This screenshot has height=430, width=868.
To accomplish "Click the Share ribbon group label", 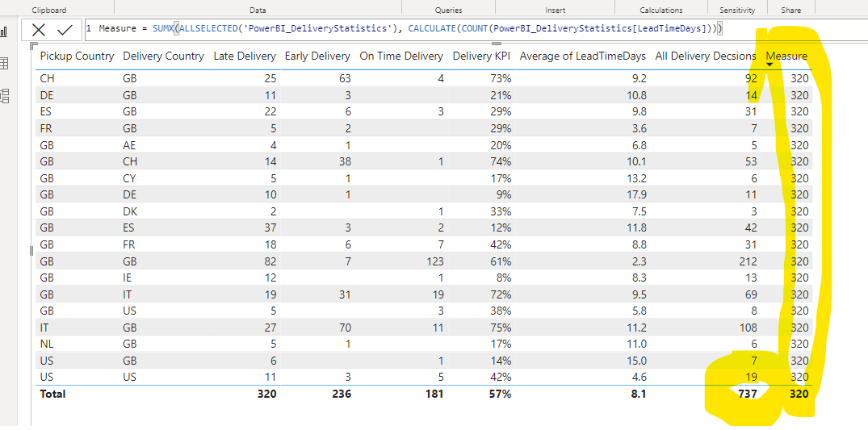I will pyautogui.click(x=791, y=10).
